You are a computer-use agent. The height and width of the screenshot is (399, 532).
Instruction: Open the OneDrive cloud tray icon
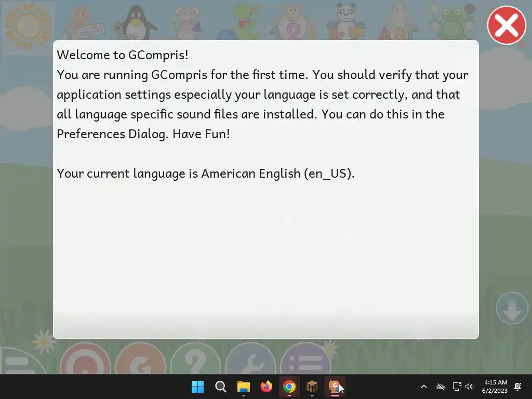(441, 387)
